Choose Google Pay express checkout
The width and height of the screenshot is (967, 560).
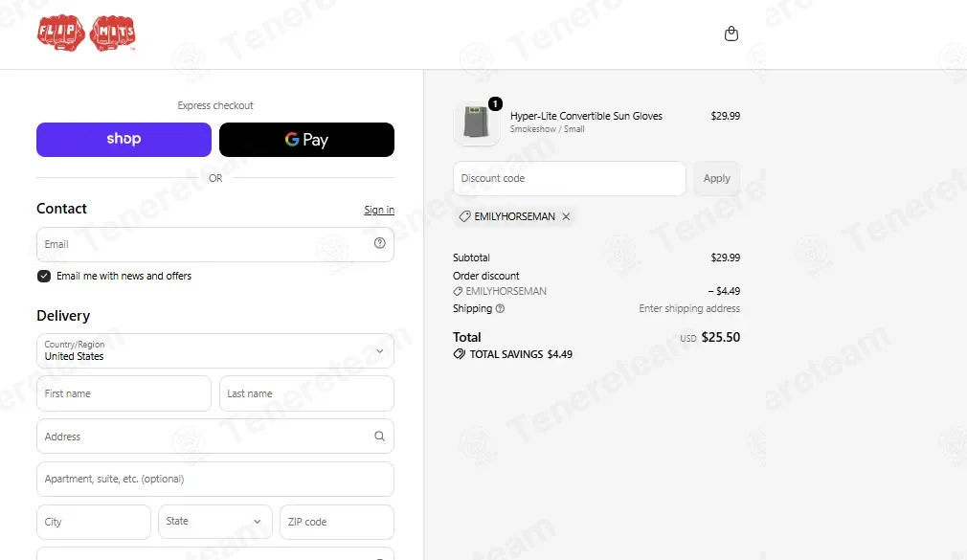click(306, 140)
